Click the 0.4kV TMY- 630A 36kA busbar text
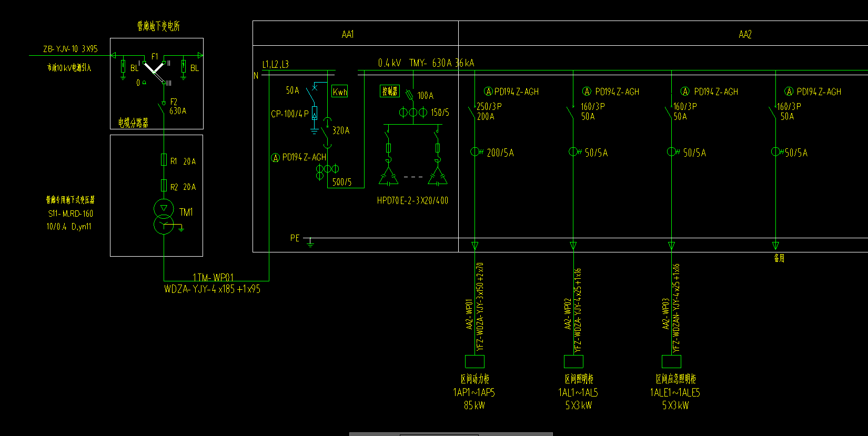Viewport: 868px width, 436px height. coord(426,63)
